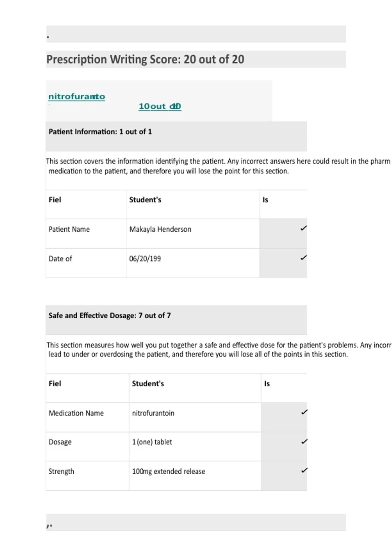This screenshot has width=392, height=556.
Task: Click the checkmark in the Date of Birth row
Action: pyautogui.click(x=303, y=258)
